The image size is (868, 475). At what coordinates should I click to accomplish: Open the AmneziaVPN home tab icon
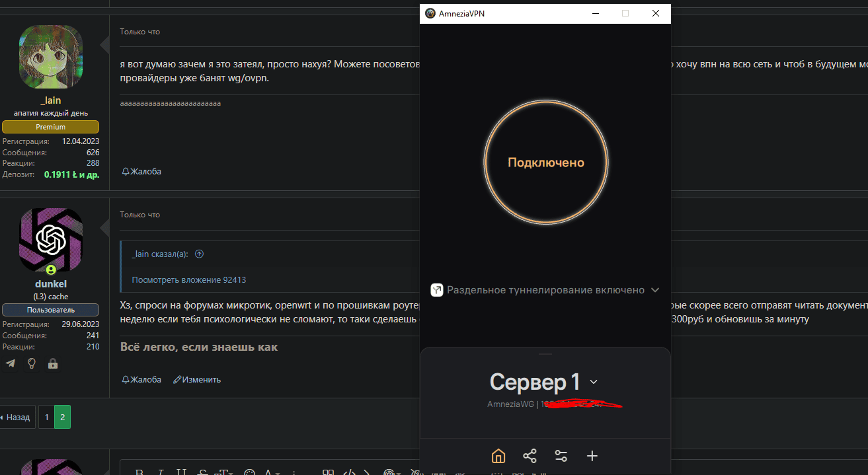coord(498,456)
